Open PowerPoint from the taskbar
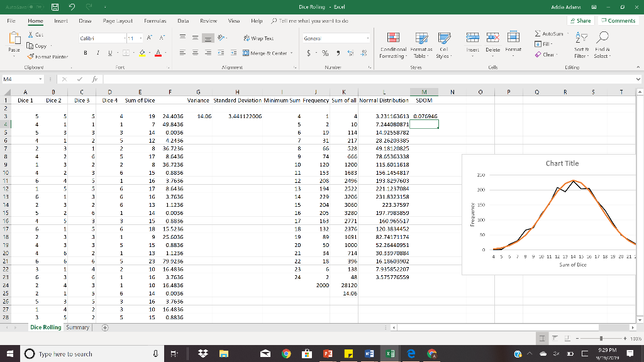644x362 pixels. pos(326,354)
